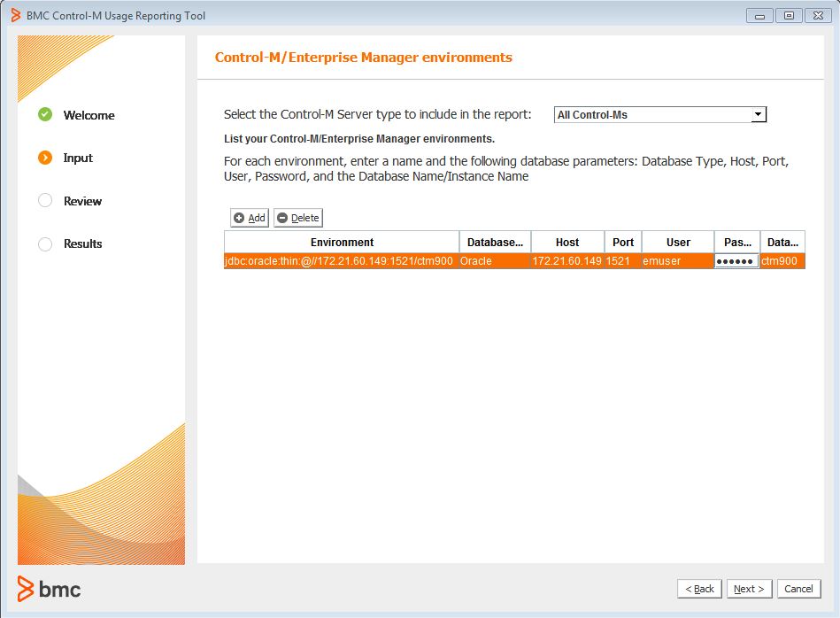Open the Control-M Server type dropdown arrow
This screenshot has height=618, width=840.
758,114
